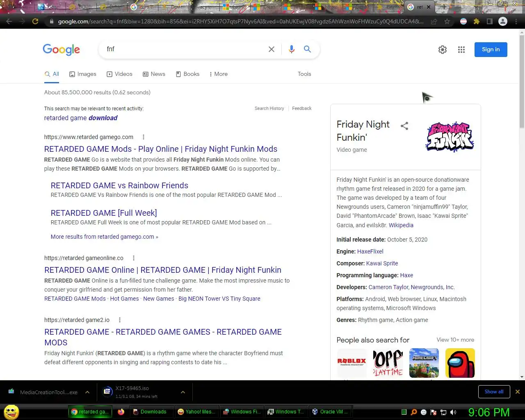Click Cameron Taylor developer link

(388, 287)
